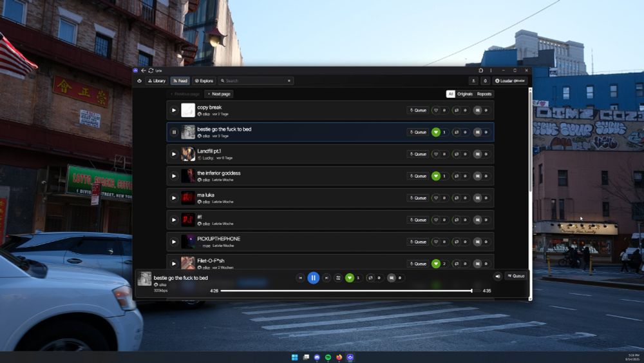The height and width of the screenshot is (363, 644).
Task: Select the 'All' feed filter
Action: pos(451,94)
